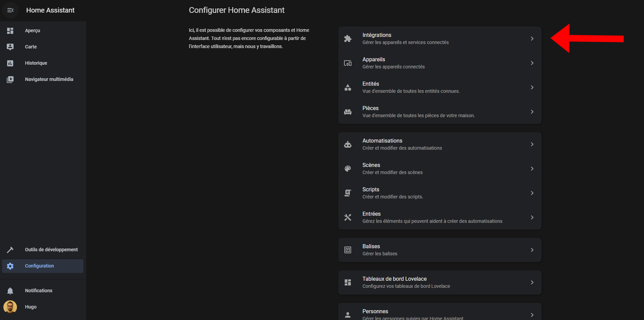
Task: Click the Pièces sofa icon
Action: pyautogui.click(x=348, y=112)
